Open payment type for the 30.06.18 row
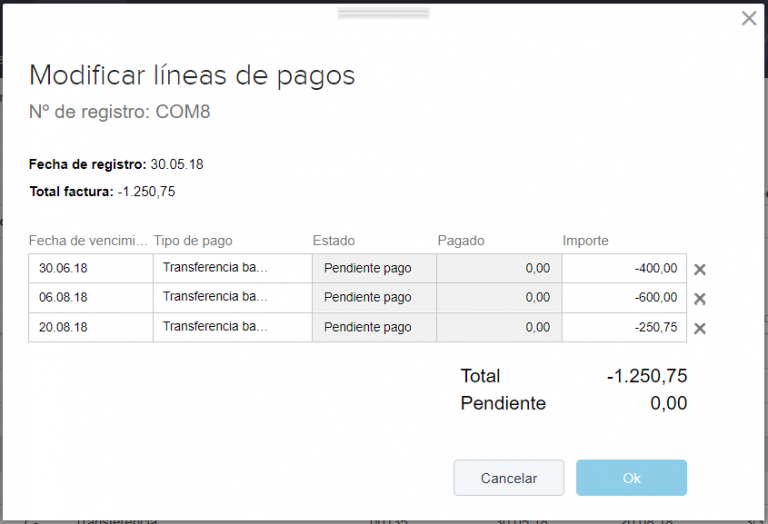Screen dimensions: 768x524 click(232, 268)
